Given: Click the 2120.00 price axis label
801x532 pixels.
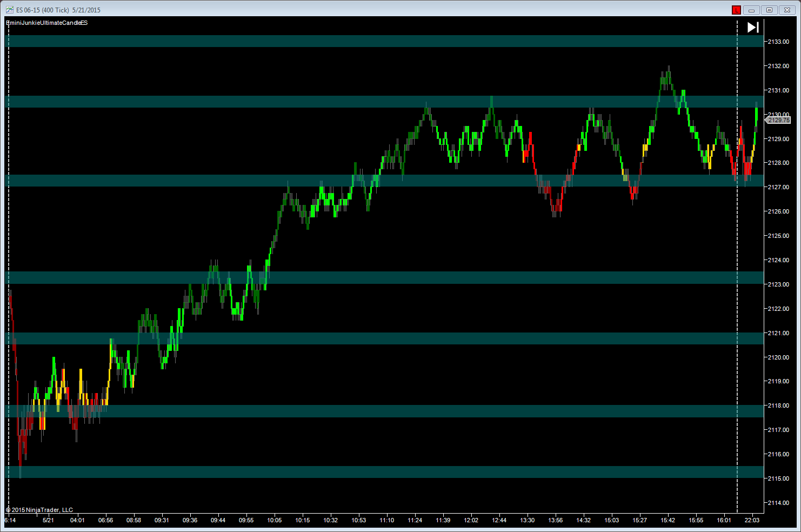Looking at the screenshot, I should (x=778, y=357).
